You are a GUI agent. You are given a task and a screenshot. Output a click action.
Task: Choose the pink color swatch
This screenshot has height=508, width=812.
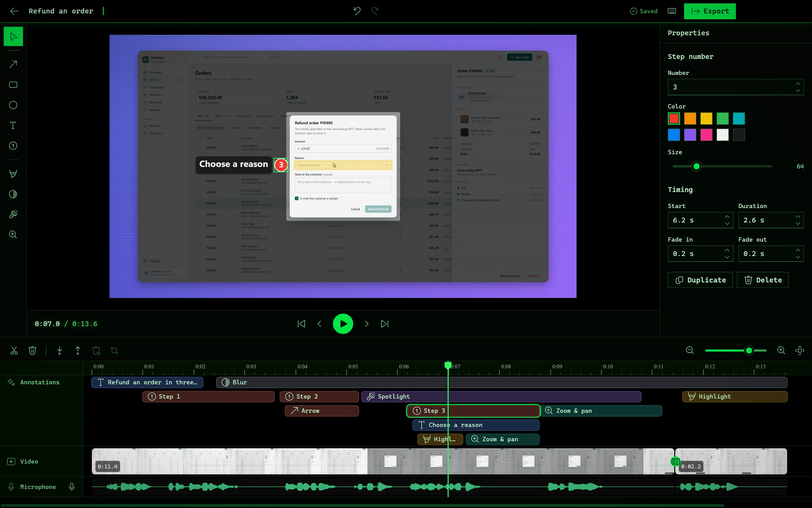[706, 135]
